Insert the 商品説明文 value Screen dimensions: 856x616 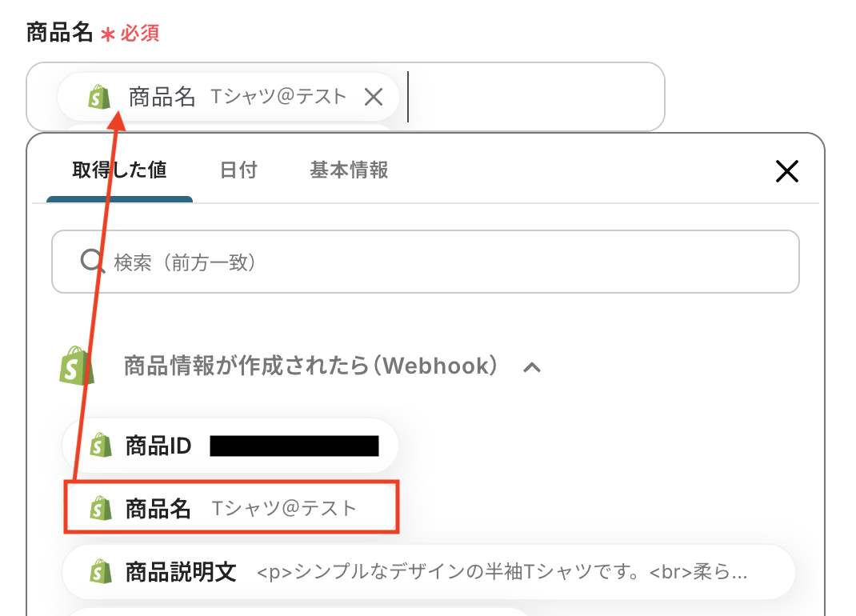(432, 572)
